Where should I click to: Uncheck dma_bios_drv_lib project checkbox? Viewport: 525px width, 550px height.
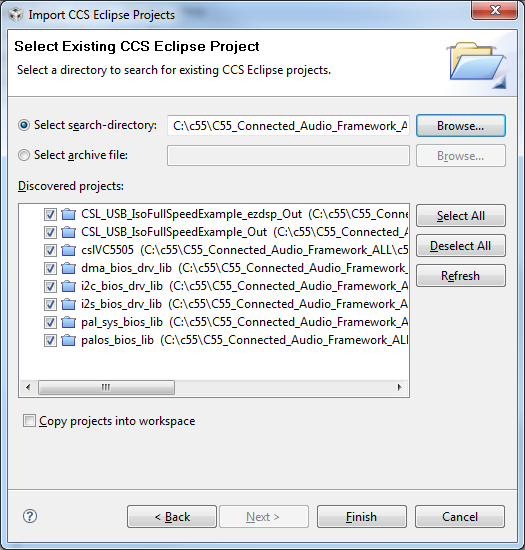point(50,268)
